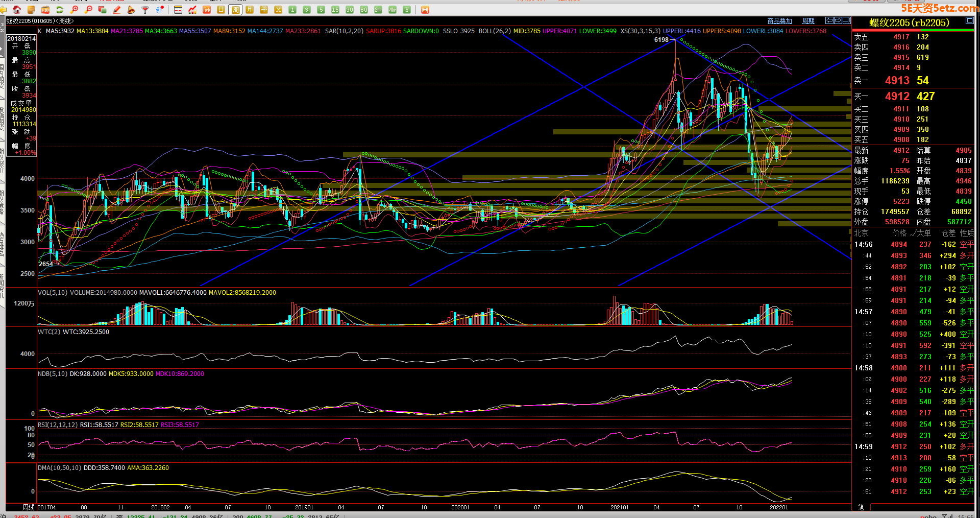Select the 15-minute period button
The width and height of the screenshot is (980, 518).
[335, 10]
